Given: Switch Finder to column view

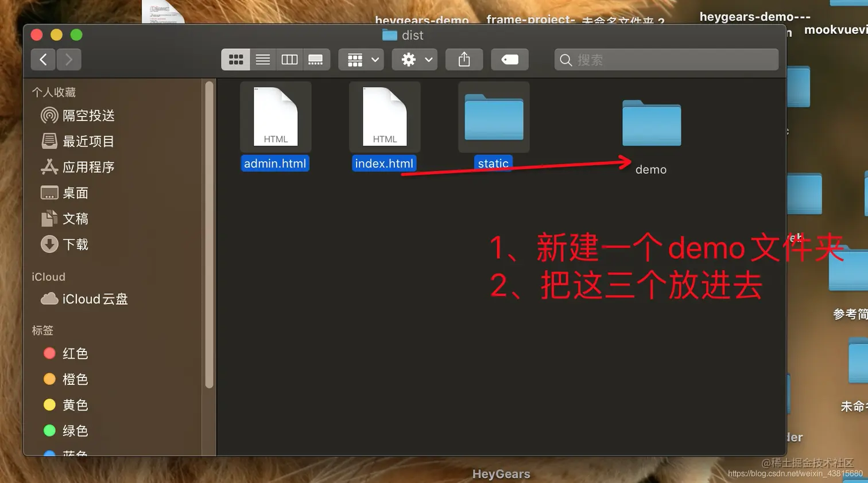Looking at the screenshot, I should coord(289,59).
